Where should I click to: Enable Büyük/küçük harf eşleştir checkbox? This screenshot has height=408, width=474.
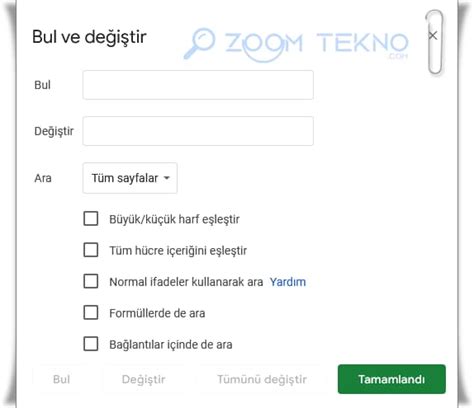pos(91,219)
